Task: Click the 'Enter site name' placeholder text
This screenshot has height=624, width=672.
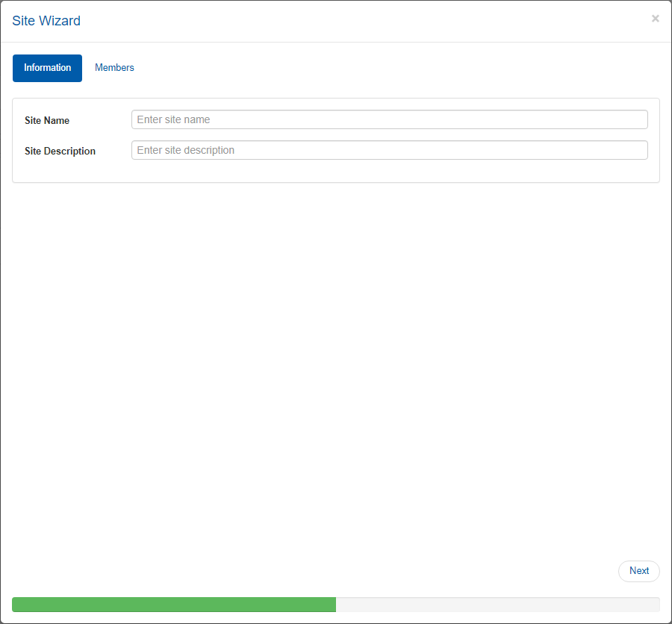Action: tap(173, 119)
